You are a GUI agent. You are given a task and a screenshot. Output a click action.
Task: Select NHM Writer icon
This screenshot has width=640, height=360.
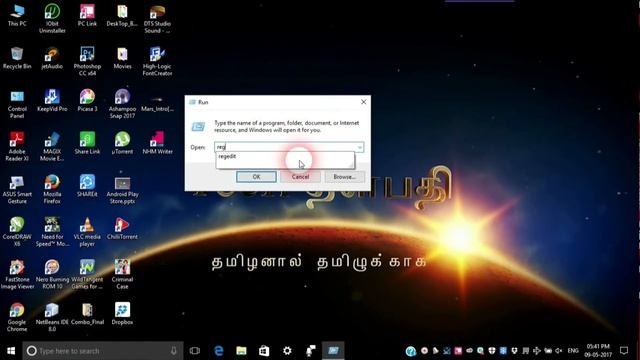157,143
